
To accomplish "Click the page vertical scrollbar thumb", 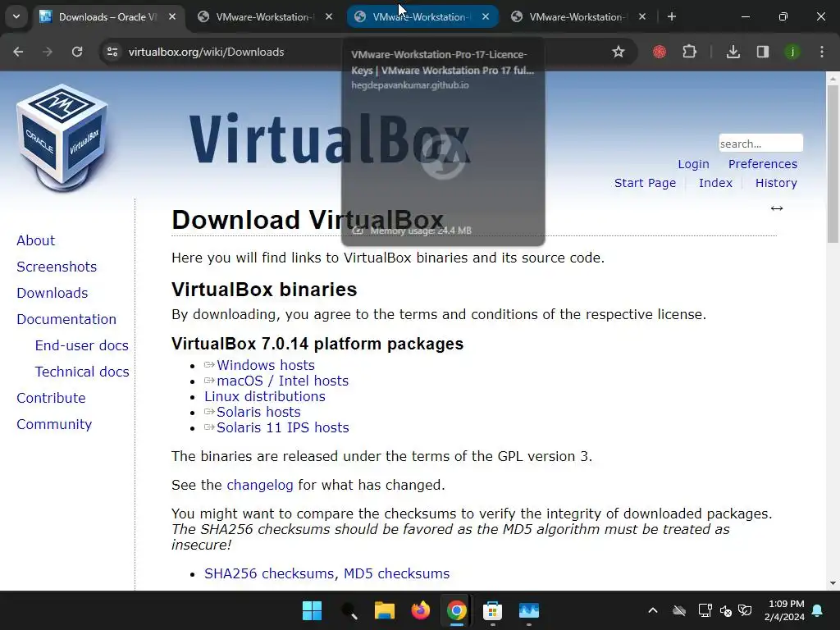I will tap(833, 163).
